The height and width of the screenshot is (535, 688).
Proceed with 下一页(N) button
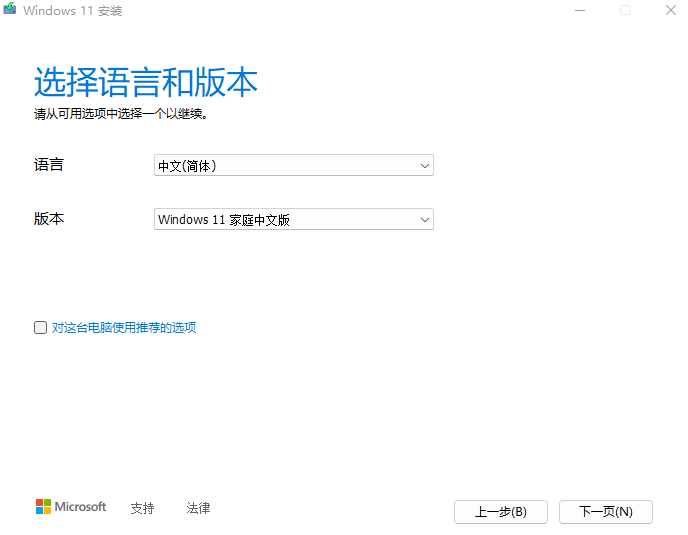[606, 512]
